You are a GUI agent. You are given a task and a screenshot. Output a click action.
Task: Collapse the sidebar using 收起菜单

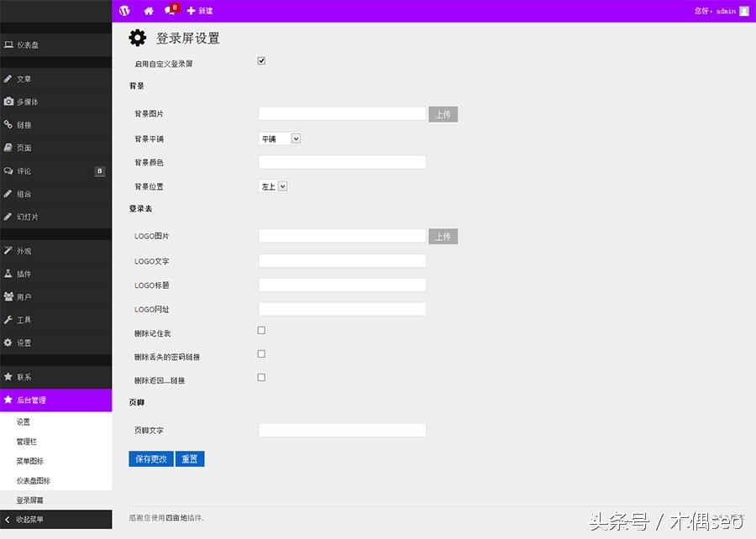34,519
